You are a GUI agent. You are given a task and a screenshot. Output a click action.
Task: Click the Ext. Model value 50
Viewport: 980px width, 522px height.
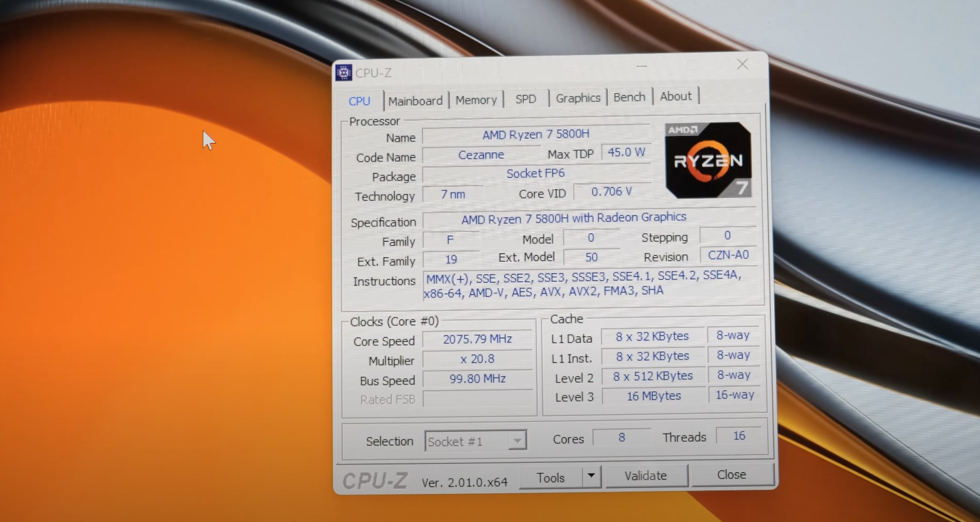(591, 257)
